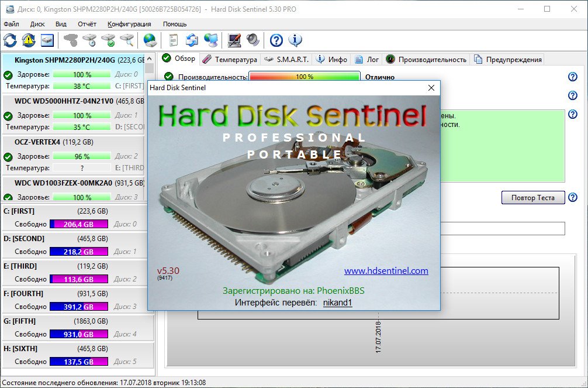Click the help icon beside the green text box
Viewport: 588px width, 388px height.
(573, 114)
